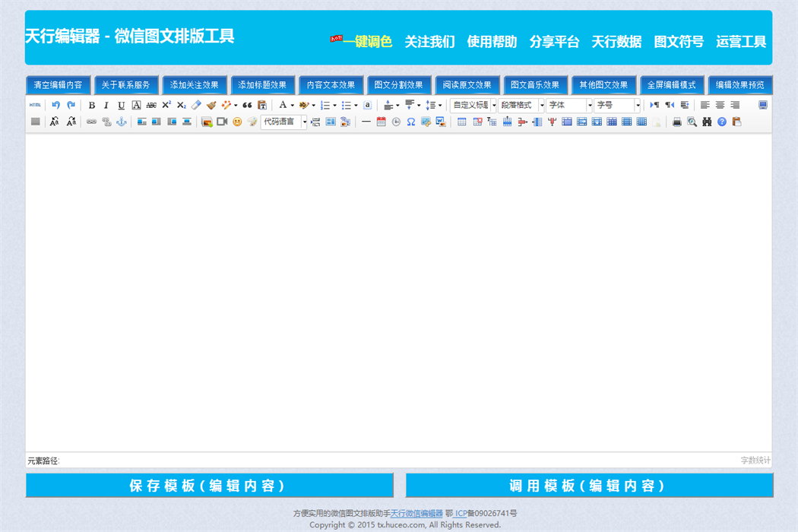Click the 保存模板 (编辑内容) button
798x532 pixels.
pos(209,486)
